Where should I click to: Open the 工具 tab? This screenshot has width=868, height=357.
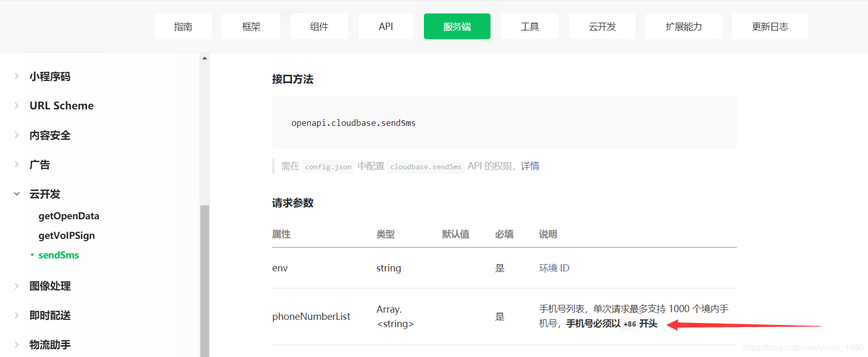(530, 26)
